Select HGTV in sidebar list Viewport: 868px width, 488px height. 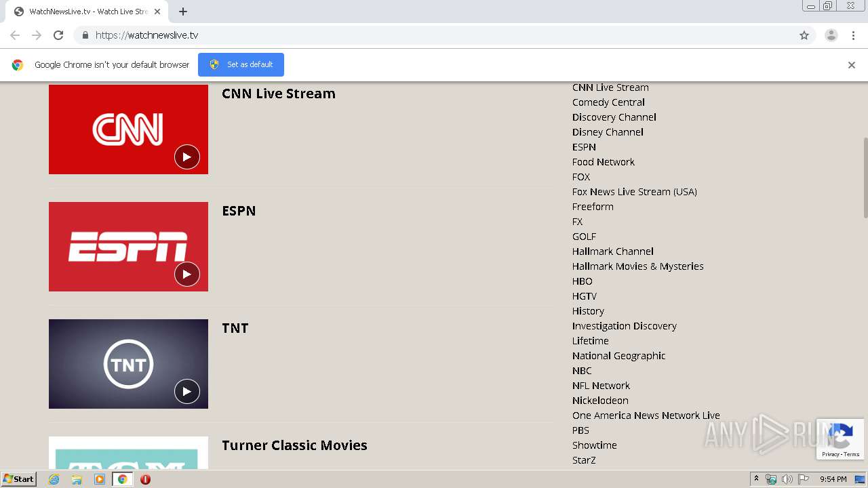(585, 296)
